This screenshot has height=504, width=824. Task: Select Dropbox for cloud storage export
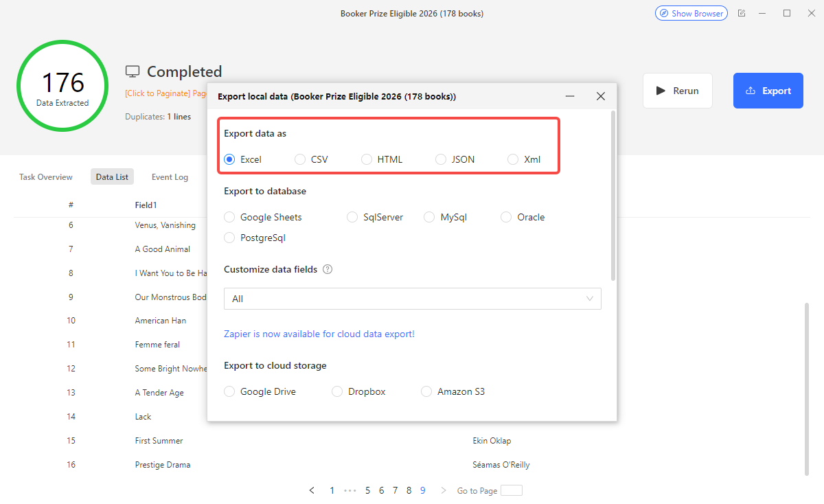337,391
